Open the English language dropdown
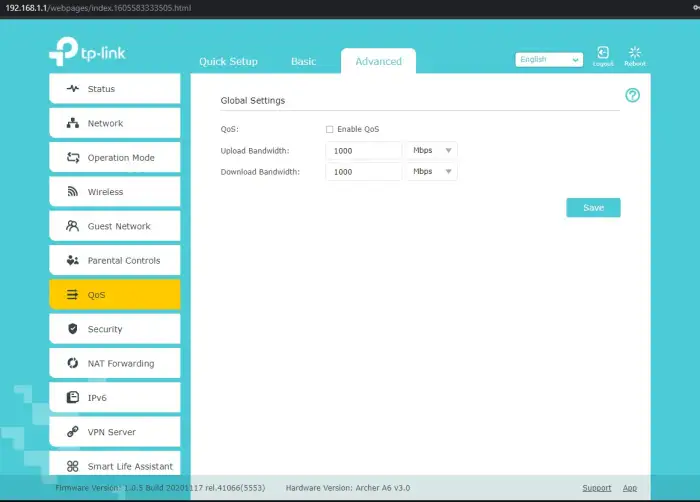This screenshot has height=502, width=700. tap(549, 60)
